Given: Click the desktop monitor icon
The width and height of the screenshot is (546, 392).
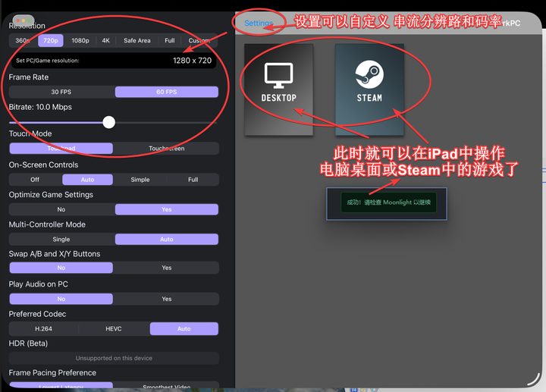Looking at the screenshot, I should 278,75.
